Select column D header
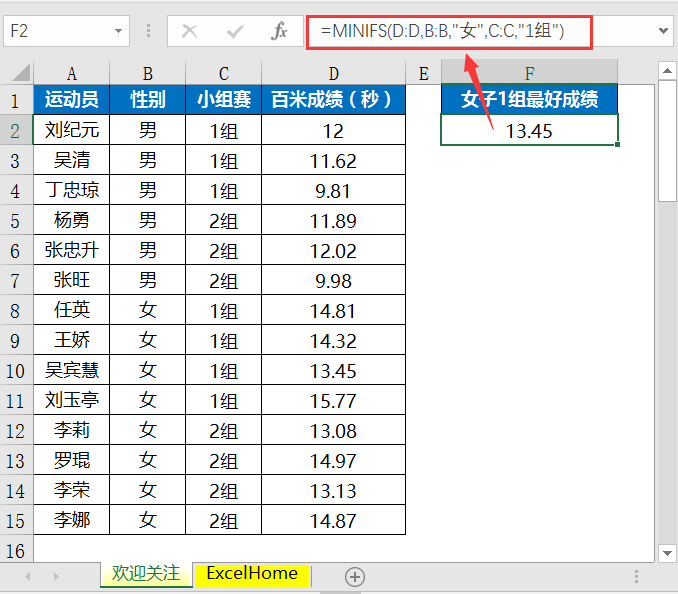Image resolution: width=678 pixels, height=594 pixels. [x=333, y=73]
